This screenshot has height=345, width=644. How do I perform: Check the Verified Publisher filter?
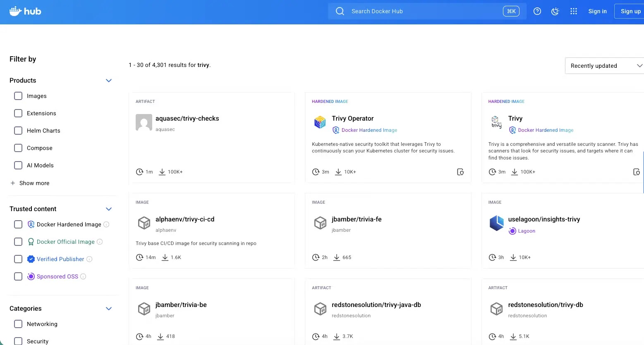tap(18, 259)
